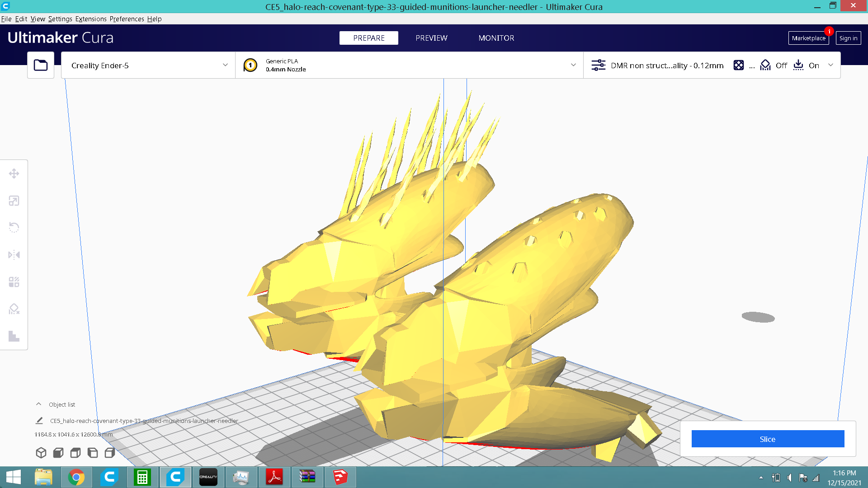Image resolution: width=868 pixels, height=488 pixels.
Task: Open the Extensions menu
Action: pyautogui.click(x=91, y=19)
